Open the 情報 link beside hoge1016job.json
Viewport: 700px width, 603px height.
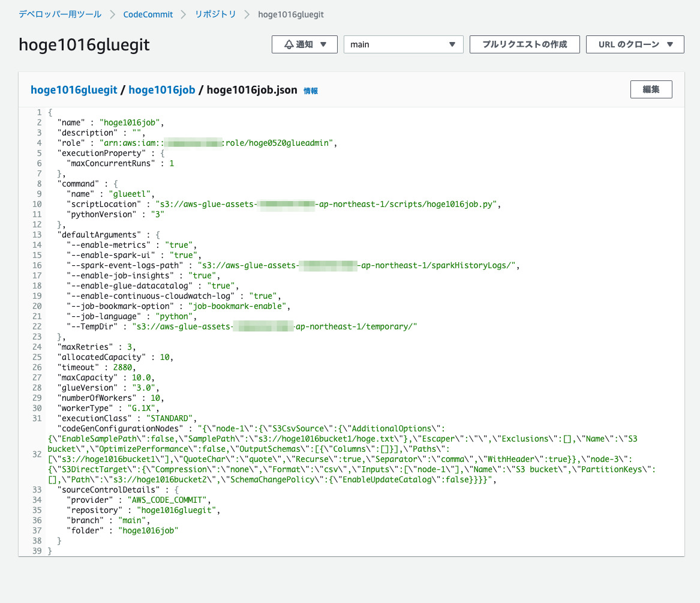tap(311, 91)
